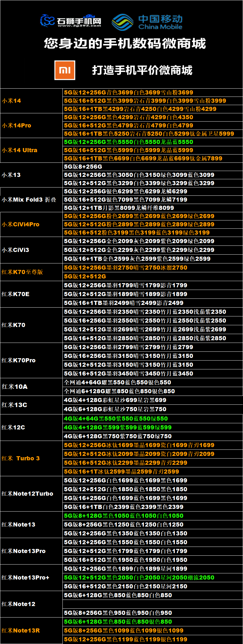Select the 小米CiVi3 model cell
This screenshot has height=644, width=243.
[32, 250]
